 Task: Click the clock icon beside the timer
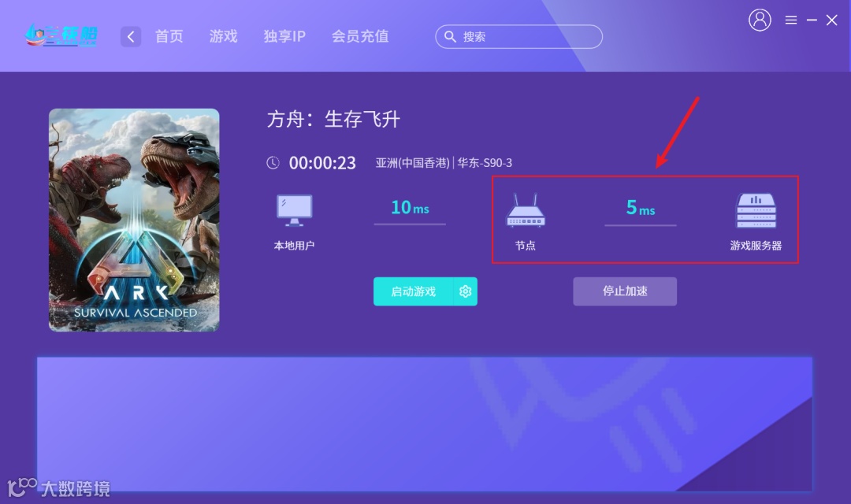273,162
